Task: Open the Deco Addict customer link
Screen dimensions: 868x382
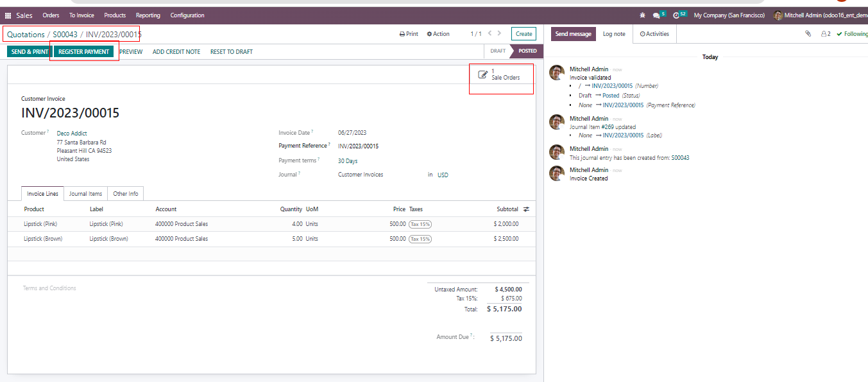Action: (x=72, y=134)
